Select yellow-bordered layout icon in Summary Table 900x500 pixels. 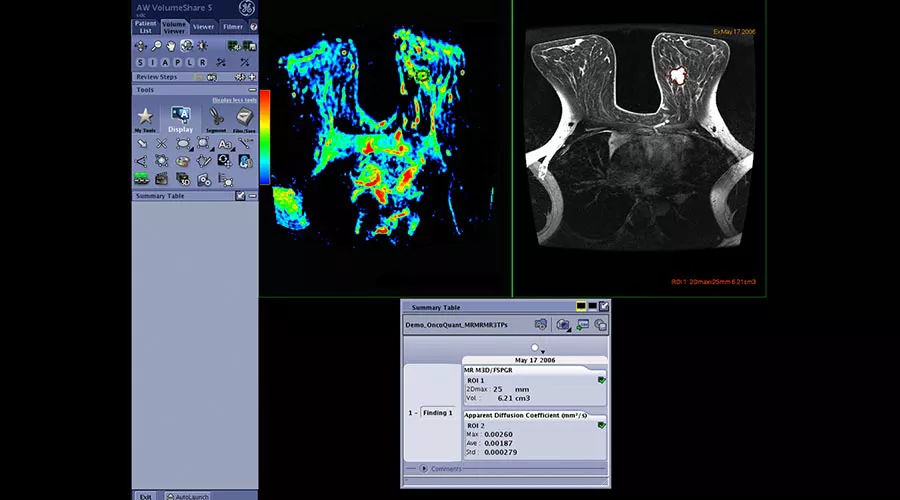tap(581, 307)
